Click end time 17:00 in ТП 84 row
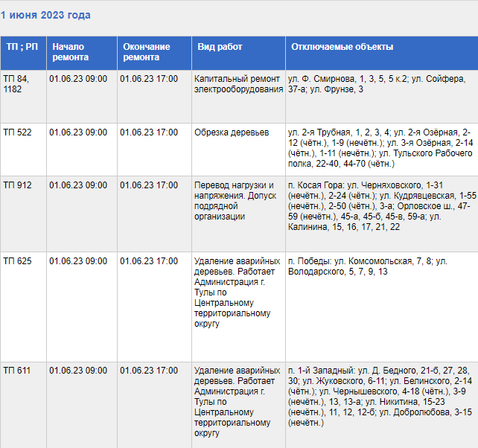 click(149, 79)
